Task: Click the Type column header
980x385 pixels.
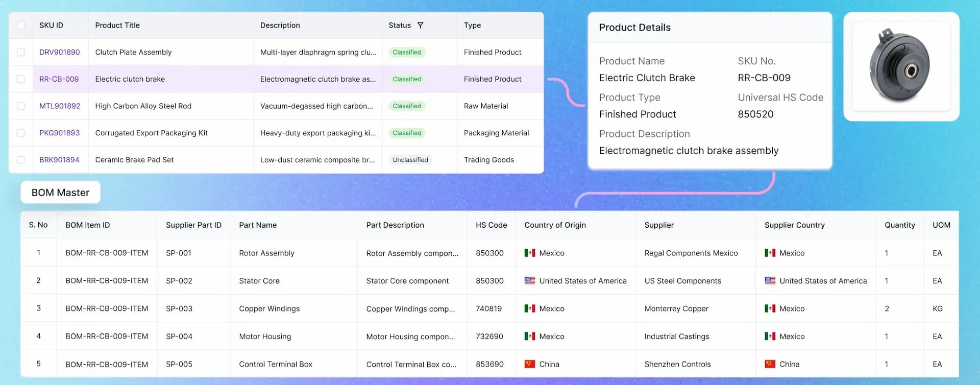Action: pyautogui.click(x=472, y=25)
